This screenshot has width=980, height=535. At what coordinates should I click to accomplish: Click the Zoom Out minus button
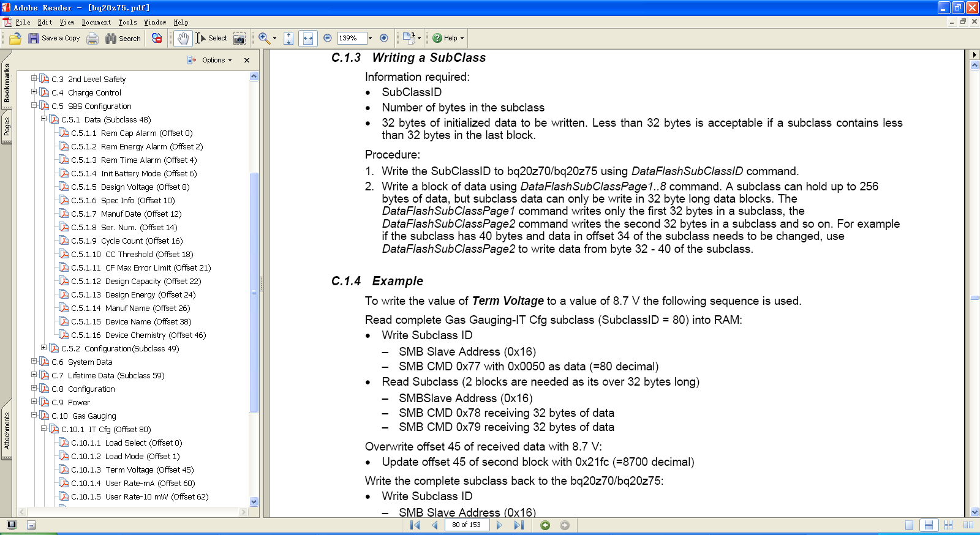click(x=328, y=38)
